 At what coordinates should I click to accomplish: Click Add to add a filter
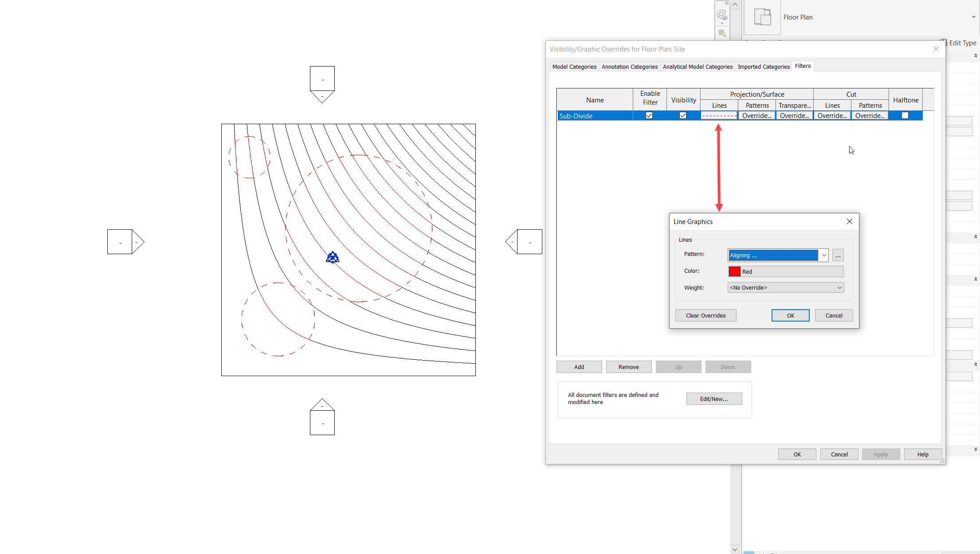[579, 367]
